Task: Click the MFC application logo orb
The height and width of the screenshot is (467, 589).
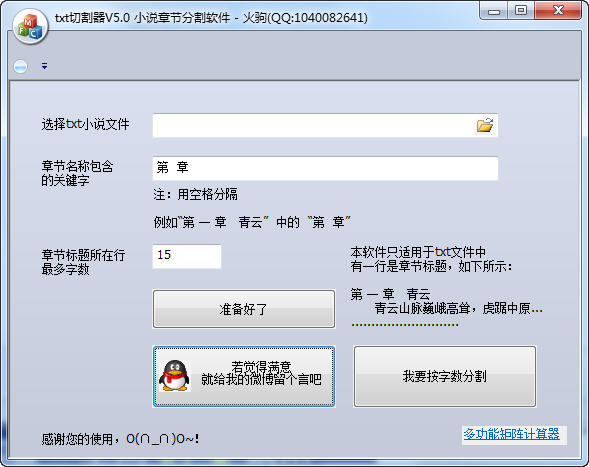Action: pos(30,27)
